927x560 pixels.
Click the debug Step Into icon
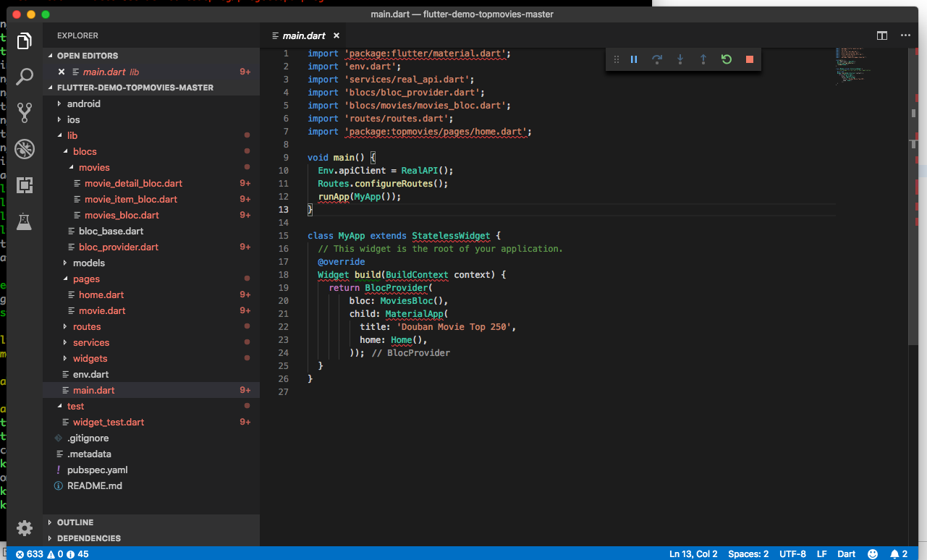pos(680,59)
